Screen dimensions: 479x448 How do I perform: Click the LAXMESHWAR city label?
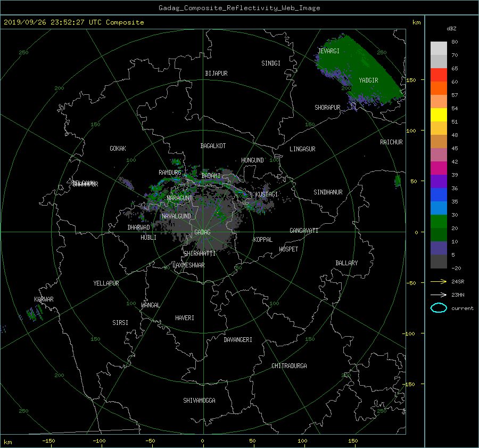tap(188, 265)
